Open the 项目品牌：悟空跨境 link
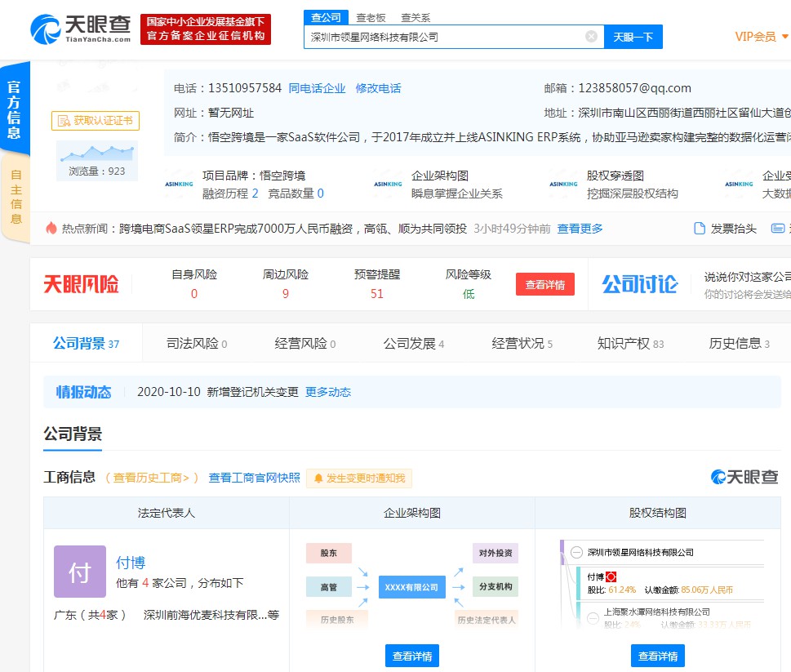The height and width of the screenshot is (672, 791). [x=254, y=176]
